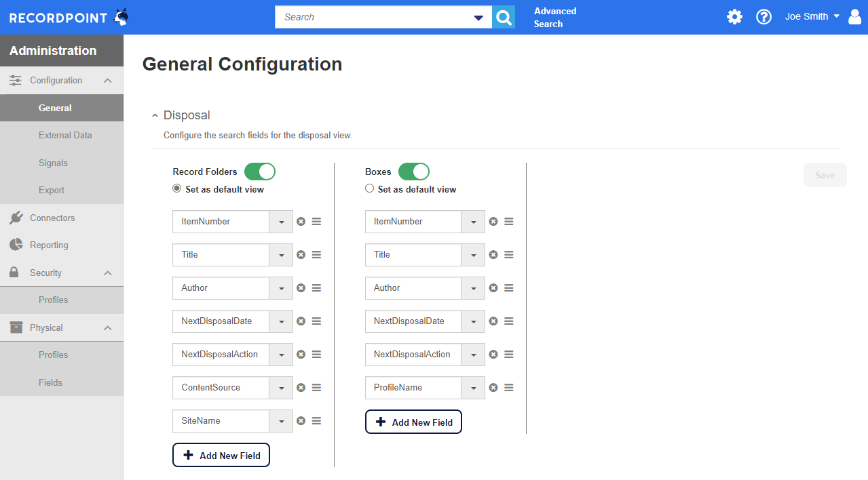Click reorder handle for Boxes Title
This screenshot has width=868, height=480.
pyautogui.click(x=509, y=255)
